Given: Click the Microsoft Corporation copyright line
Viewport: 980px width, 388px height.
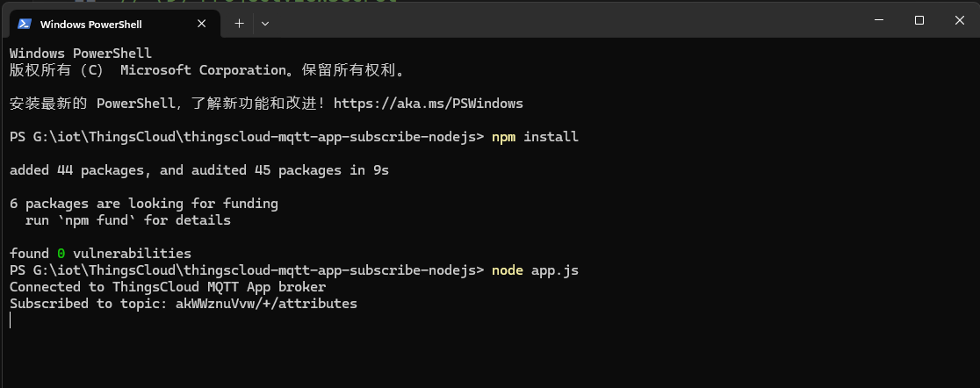Looking at the screenshot, I should (207, 70).
